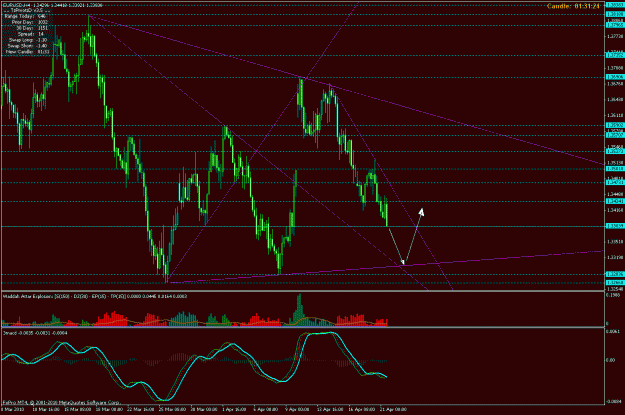Image resolution: width=625 pixels, height=415 pixels.
Task: Click the 25 Mar 08:00 time label
Action: [172, 409]
